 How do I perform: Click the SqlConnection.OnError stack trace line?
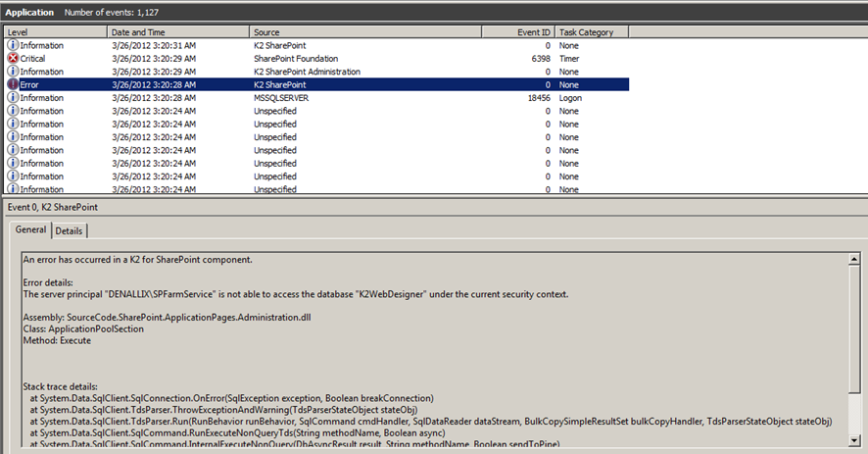coord(231,398)
